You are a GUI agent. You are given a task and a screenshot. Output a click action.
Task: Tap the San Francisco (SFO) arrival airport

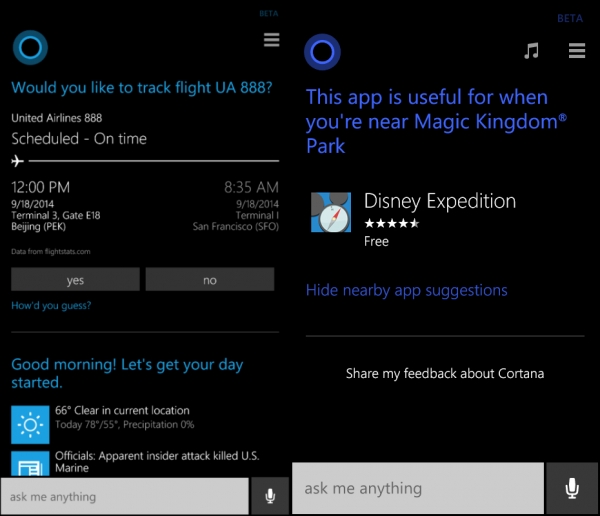click(236, 227)
